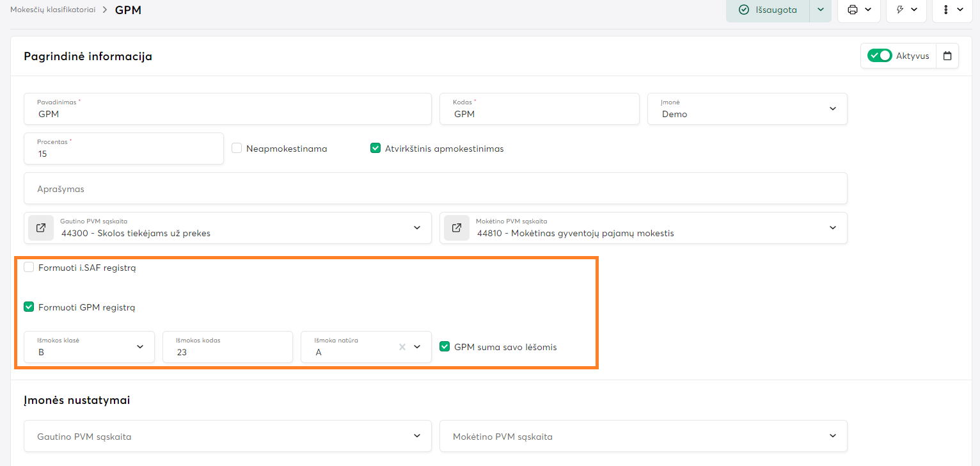
Task: Open linked Gautino PVM sąskaita account icon
Action: click(41, 228)
